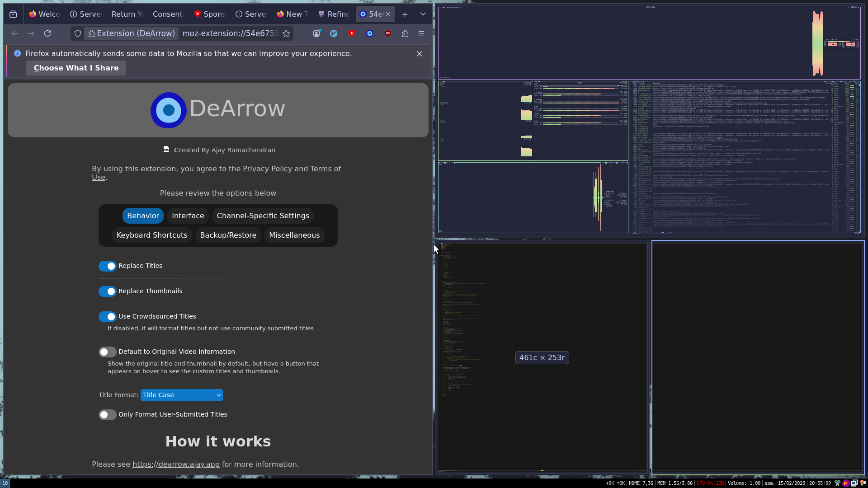Open the DeArrow toolbar extension icon
This screenshot has height=488, width=868.
tap(370, 33)
